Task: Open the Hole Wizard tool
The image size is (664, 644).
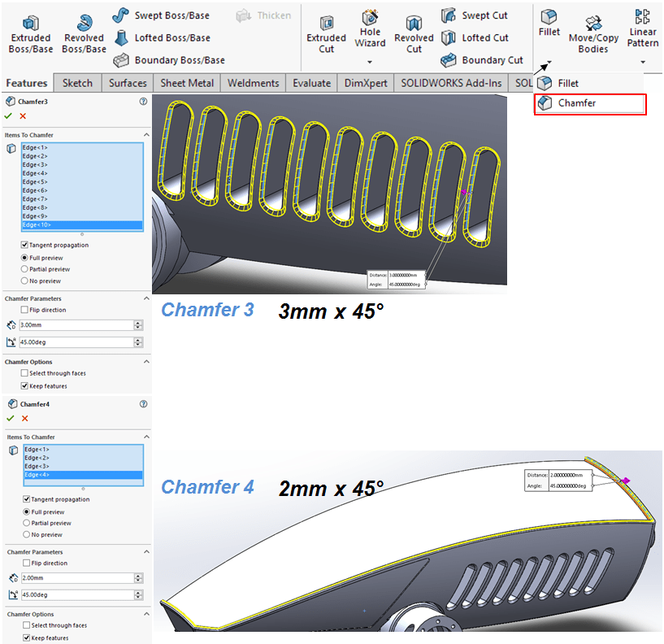Action: 370,18
